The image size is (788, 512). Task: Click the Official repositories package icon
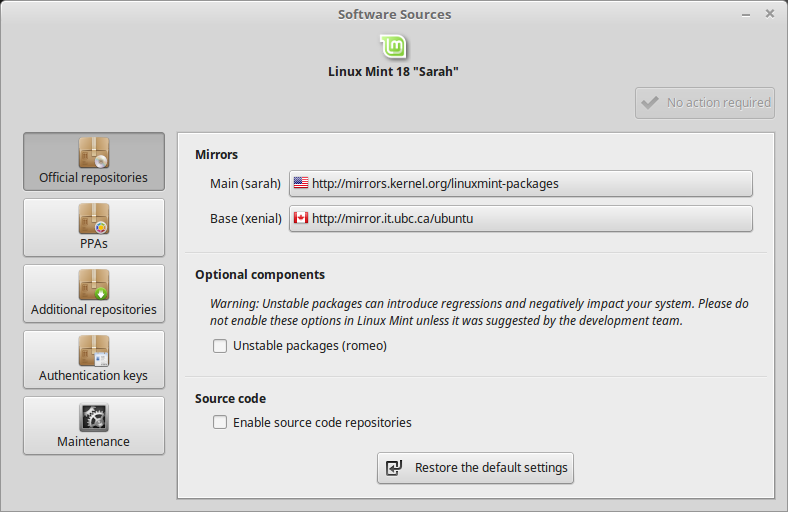pos(94,153)
